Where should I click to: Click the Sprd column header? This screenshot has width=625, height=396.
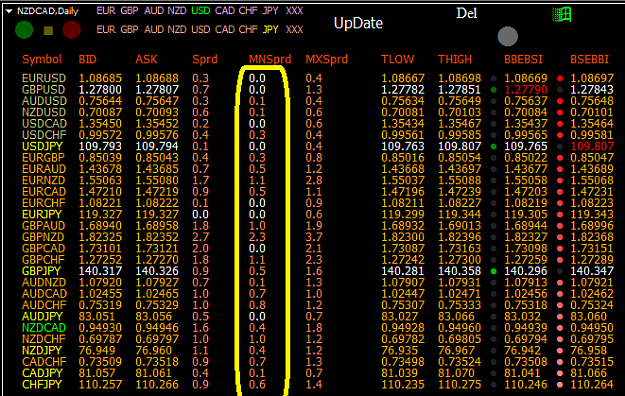(205, 60)
